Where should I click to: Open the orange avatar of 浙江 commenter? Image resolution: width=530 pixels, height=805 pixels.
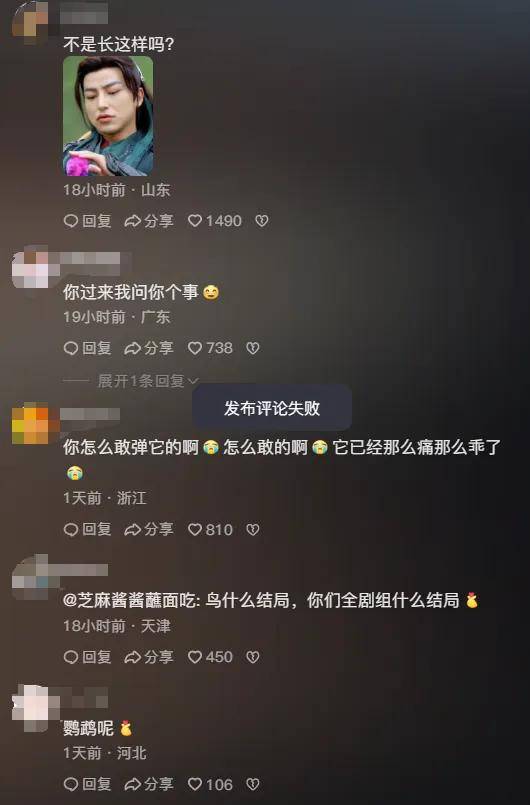tap(30, 424)
